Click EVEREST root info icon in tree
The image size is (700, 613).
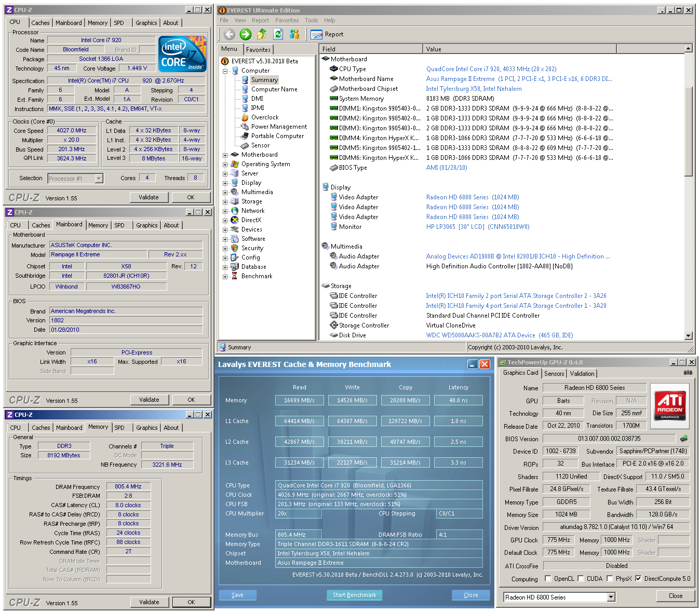coord(225,61)
